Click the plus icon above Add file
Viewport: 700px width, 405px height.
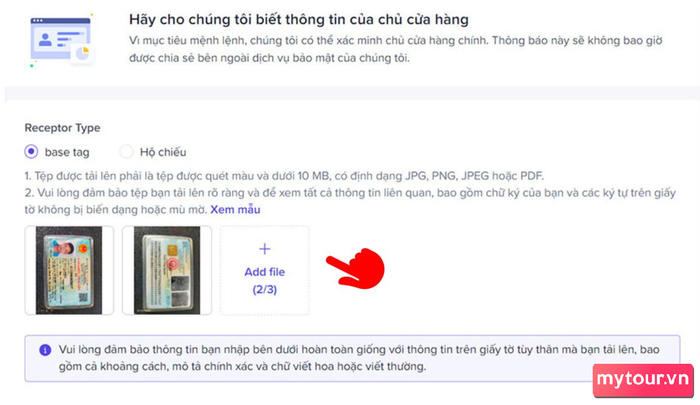point(265,249)
